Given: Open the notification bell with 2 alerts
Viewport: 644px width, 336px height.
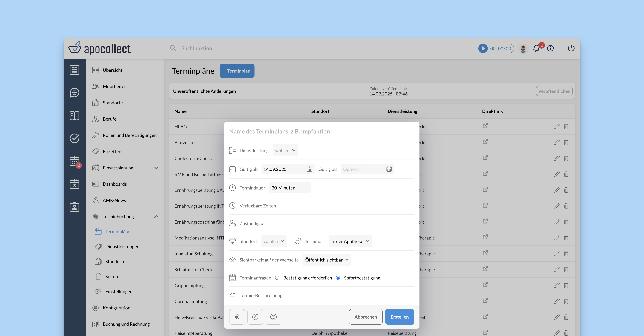Looking at the screenshot, I should [536, 48].
